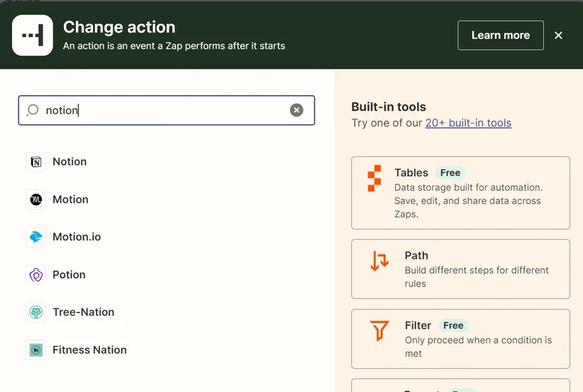Click 'Build different steps for different rules' text
Image resolution: width=583 pixels, height=392 pixels.
[x=477, y=277]
